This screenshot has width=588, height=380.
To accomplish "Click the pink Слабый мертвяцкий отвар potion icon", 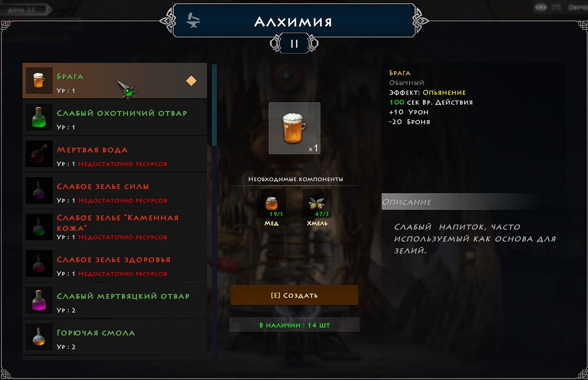I will (39, 300).
